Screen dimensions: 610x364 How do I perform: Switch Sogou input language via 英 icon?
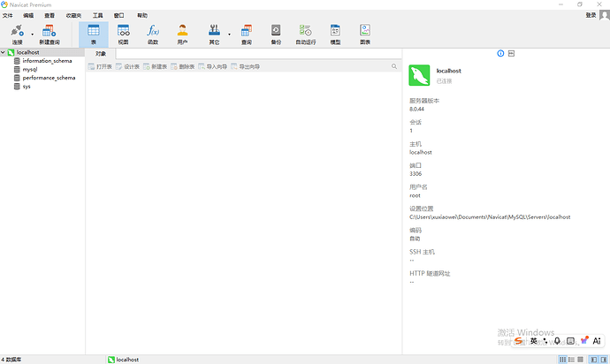coord(534,341)
